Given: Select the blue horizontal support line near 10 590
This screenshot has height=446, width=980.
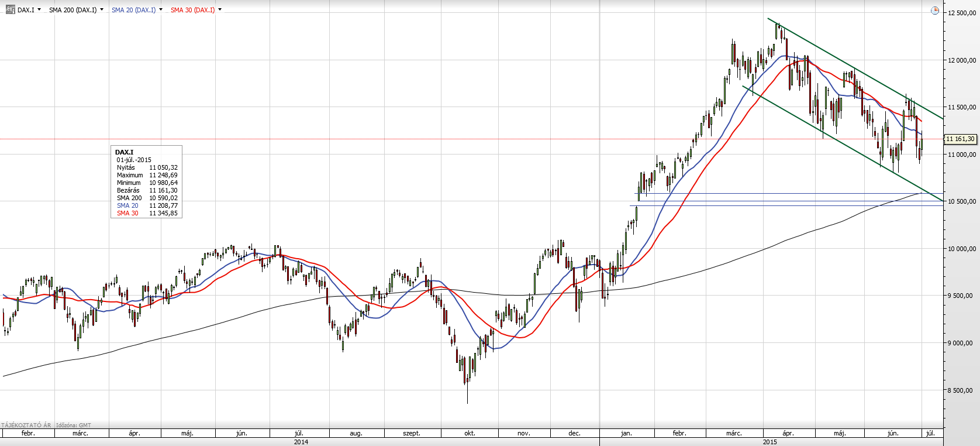Looking at the screenshot, I should tap(789, 193).
